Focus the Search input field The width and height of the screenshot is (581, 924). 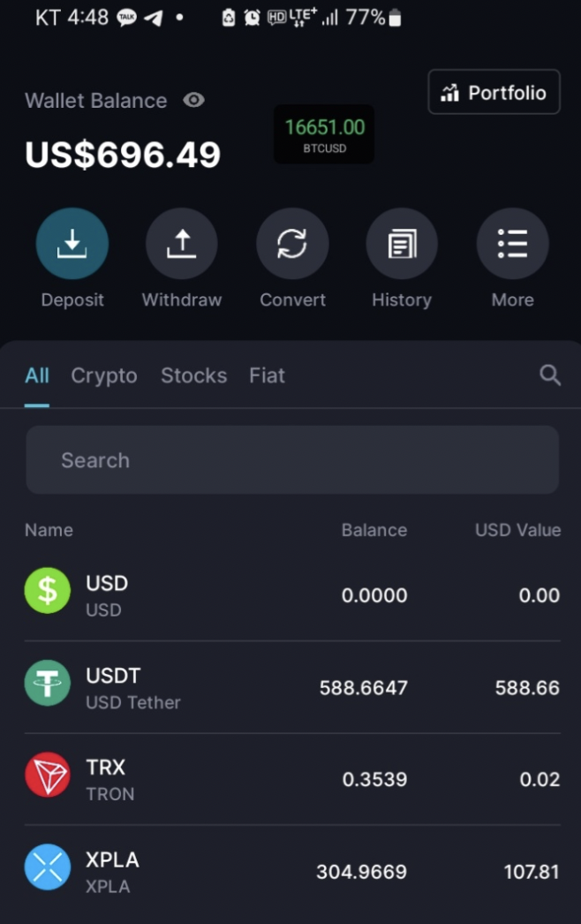point(292,459)
